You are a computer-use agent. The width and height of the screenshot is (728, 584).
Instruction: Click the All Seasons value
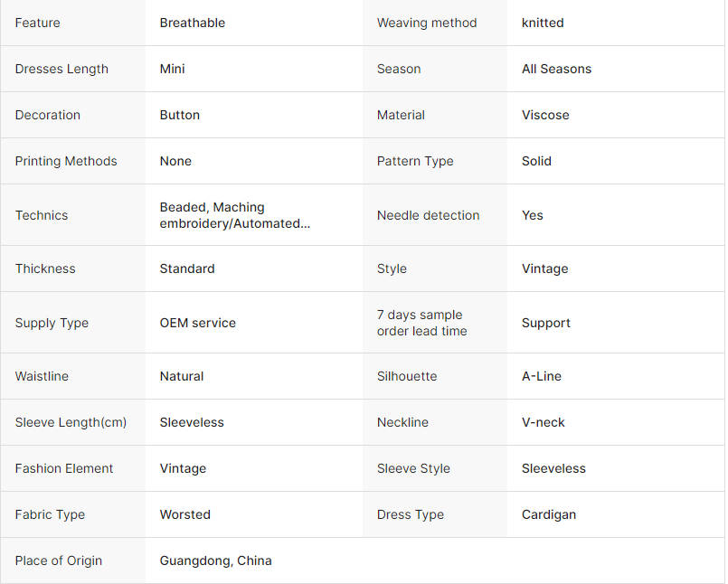coord(557,69)
